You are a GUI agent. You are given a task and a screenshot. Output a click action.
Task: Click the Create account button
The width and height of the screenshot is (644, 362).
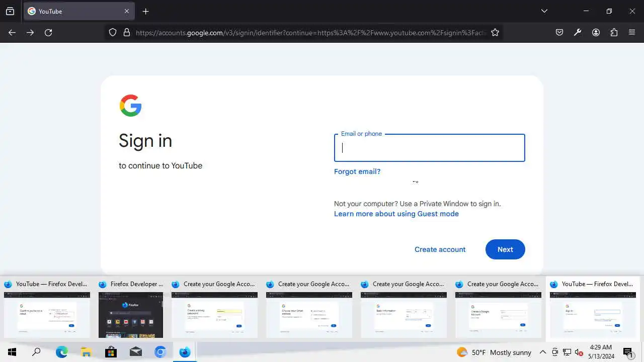coord(440,249)
